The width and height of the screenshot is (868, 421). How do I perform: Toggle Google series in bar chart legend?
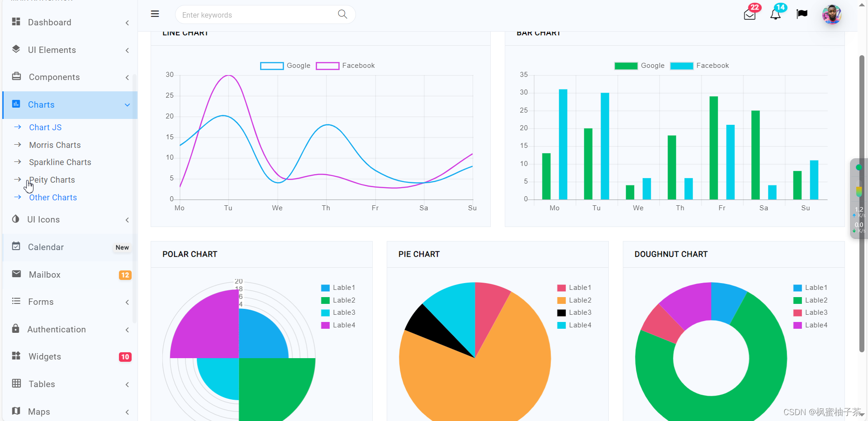pos(640,66)
